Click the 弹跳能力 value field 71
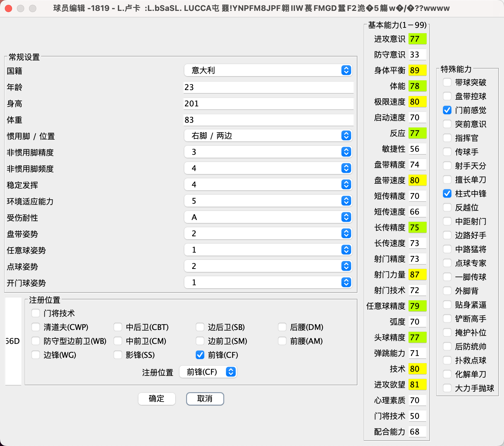Image resolution: width=504 pixels, height=446 pixels. (x=417, y=353)
